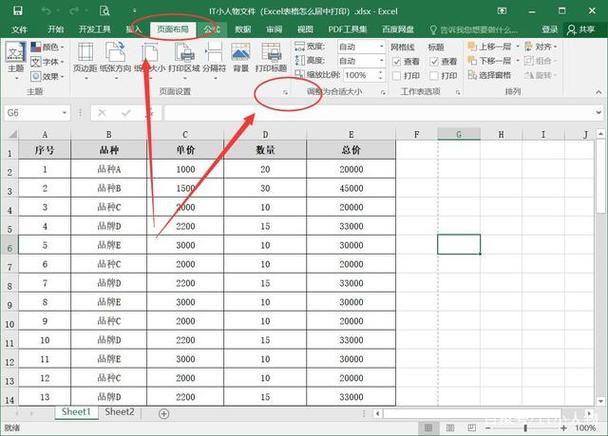Image resolution: width=608 pixels, height=436 pixels.
Task: Click Page Layout view status bar icon
Action: (x=450, y=428)
